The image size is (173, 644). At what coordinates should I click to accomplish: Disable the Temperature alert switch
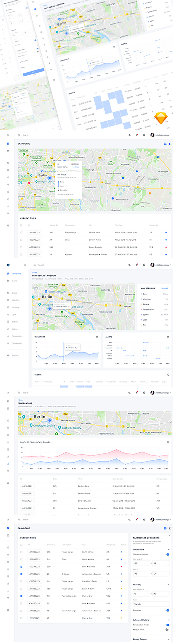(x=167, y=554)
